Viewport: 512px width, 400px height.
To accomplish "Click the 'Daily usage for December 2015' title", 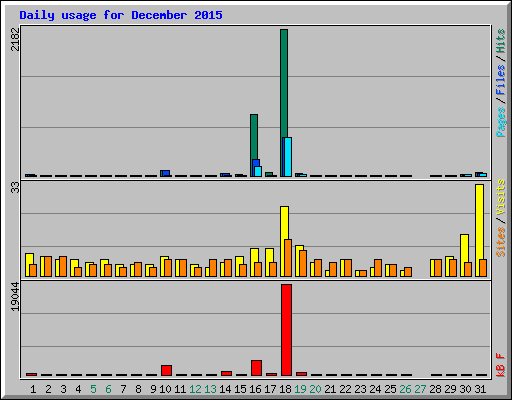I will [121, 15].
